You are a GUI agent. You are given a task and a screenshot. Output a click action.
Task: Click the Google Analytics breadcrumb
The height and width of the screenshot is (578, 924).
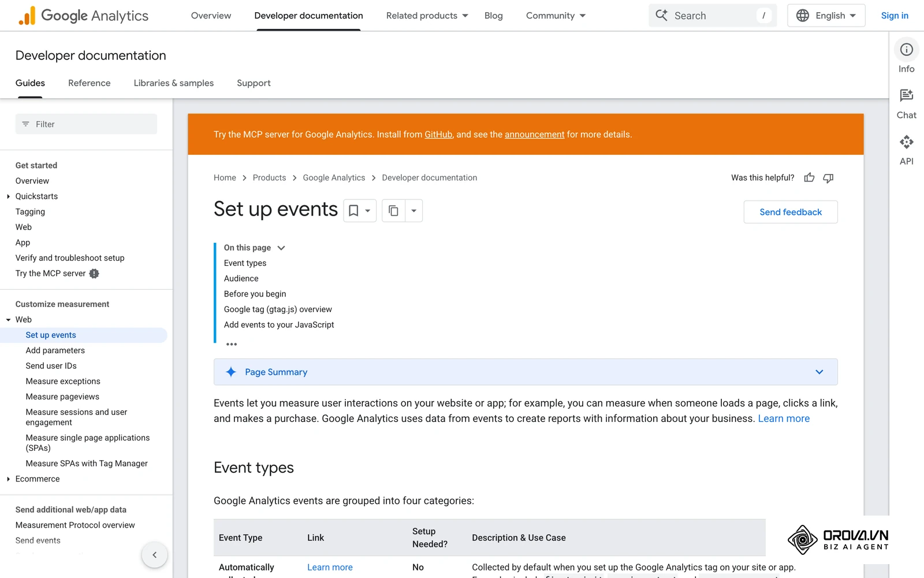click(x=334, y=177)
